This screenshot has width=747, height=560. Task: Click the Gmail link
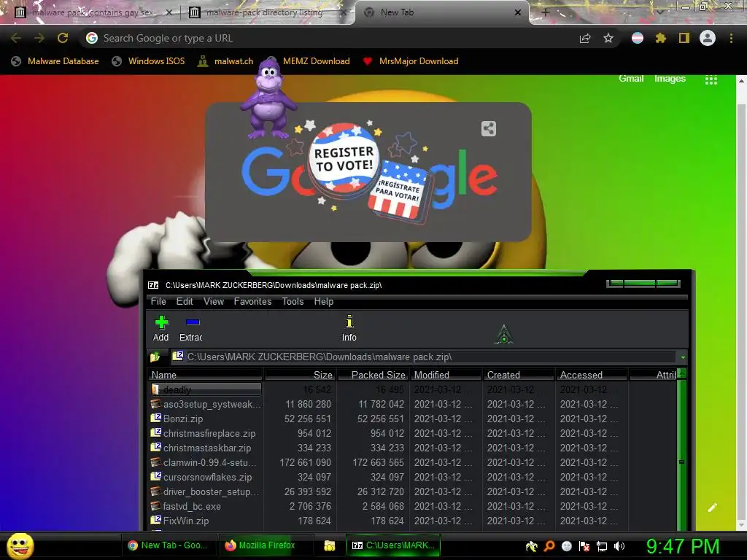(x=631, y=79)
